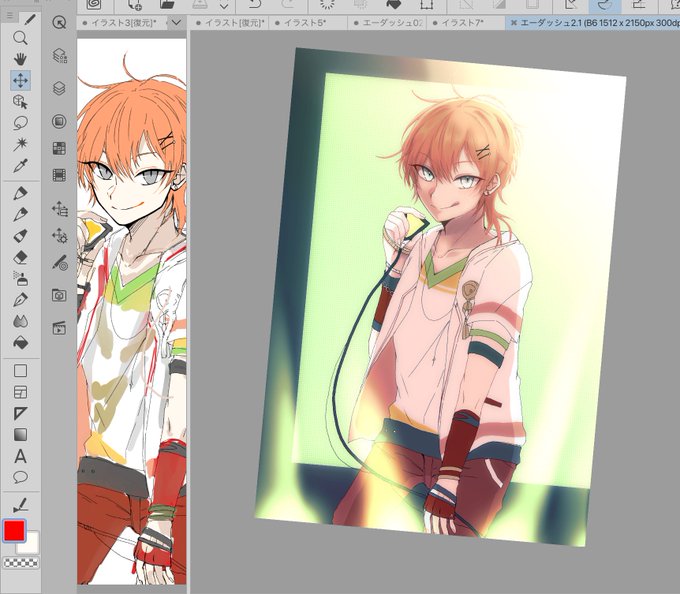Click the Undo arrow in toolbar
The width and height of the screenshot is (680, 594).
(255, 5)
